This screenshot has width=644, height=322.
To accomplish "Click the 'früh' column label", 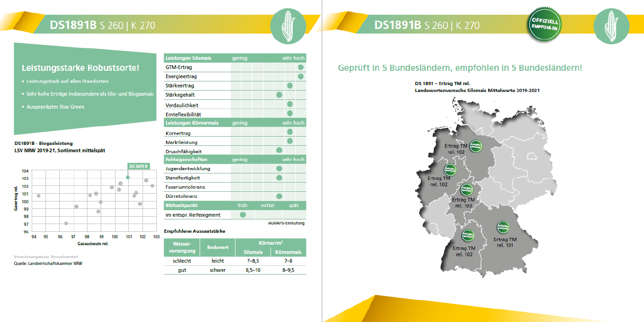I will [x=242, y=206].
